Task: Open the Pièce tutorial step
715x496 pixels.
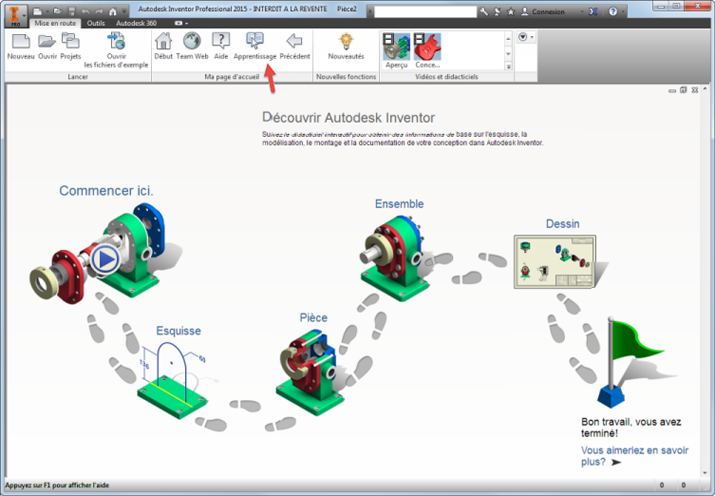Action: click(x=313, y=317)
